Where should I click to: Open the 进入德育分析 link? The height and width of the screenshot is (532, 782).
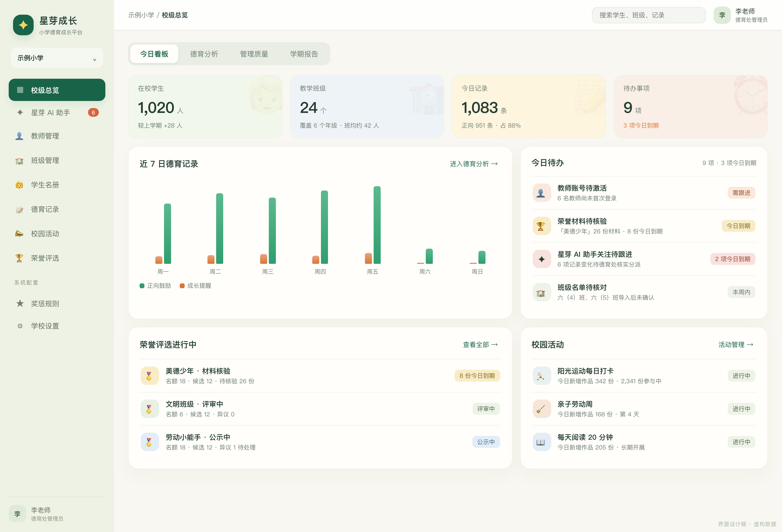click(x=474, y=164)
